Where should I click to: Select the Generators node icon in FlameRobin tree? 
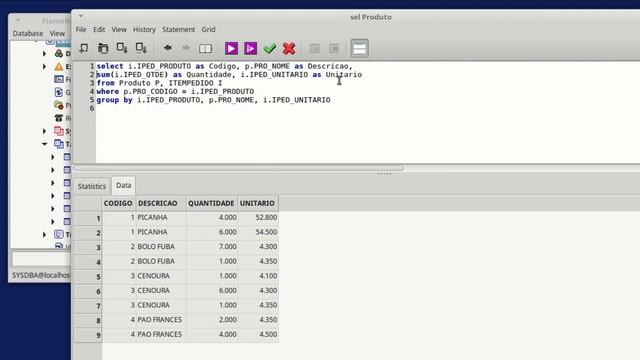coord(59,92)
